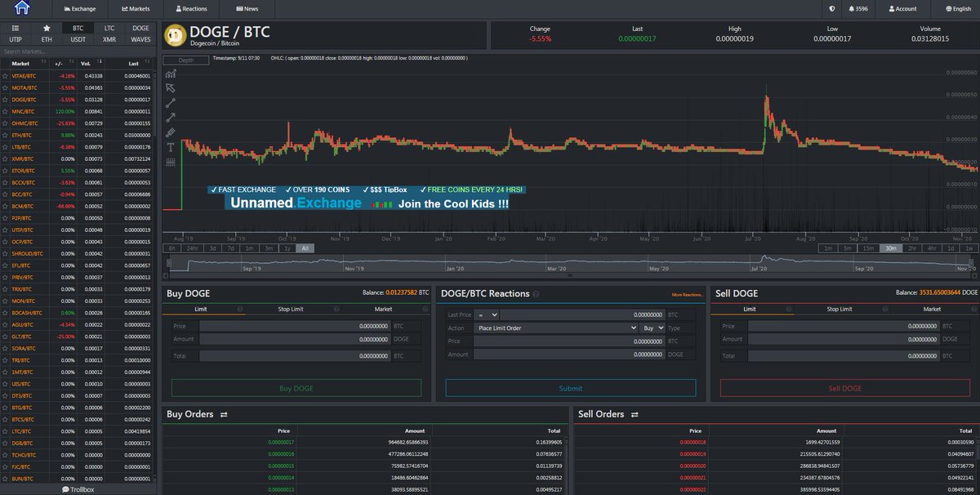Image resolution: width=980 pixels, height=495 pixels.
Task: Open the More Reactions link
Action: pos(688,295)
